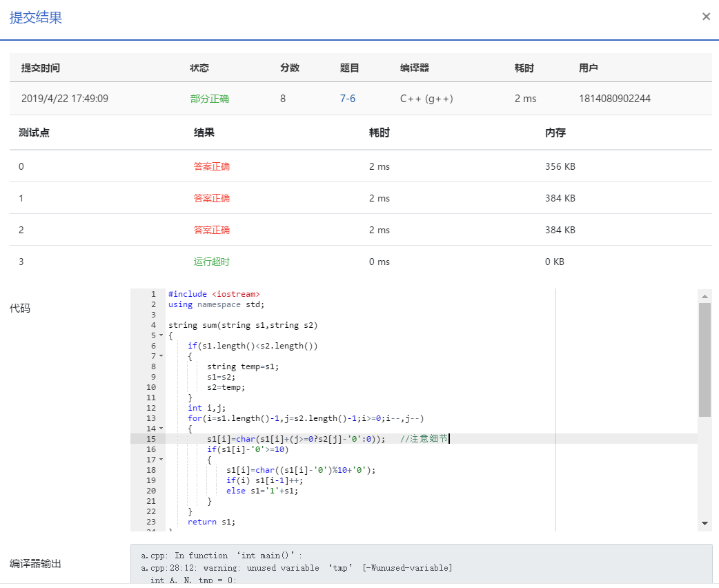Screen dimensions: 719x588
Task: Click the 代码 section label
Action: [20, 308]
